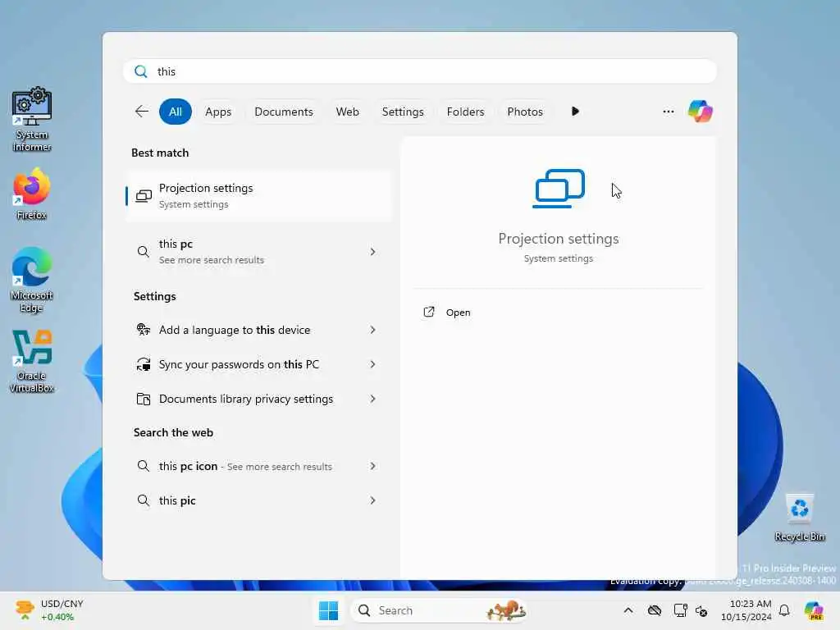Viewport: 840px width, 630px height.
Task: Switch to the Web filter tab
Action: tap(347, 112)
